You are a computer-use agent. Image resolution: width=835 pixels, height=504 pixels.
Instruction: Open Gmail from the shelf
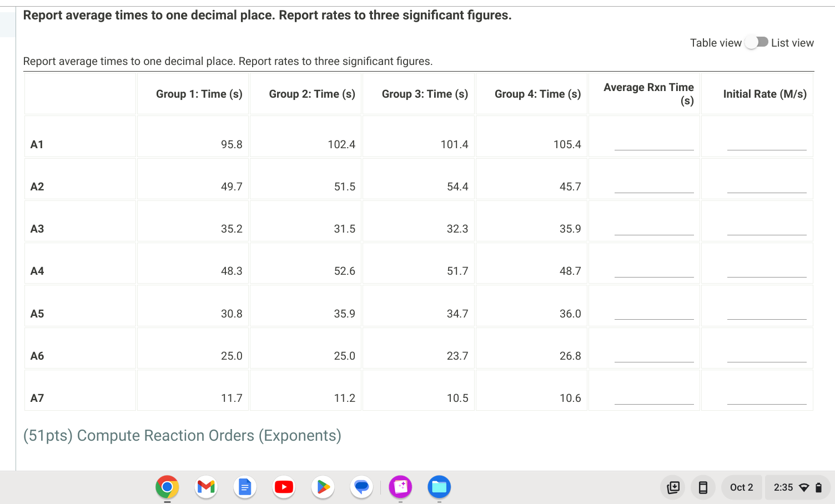(206, 487)
